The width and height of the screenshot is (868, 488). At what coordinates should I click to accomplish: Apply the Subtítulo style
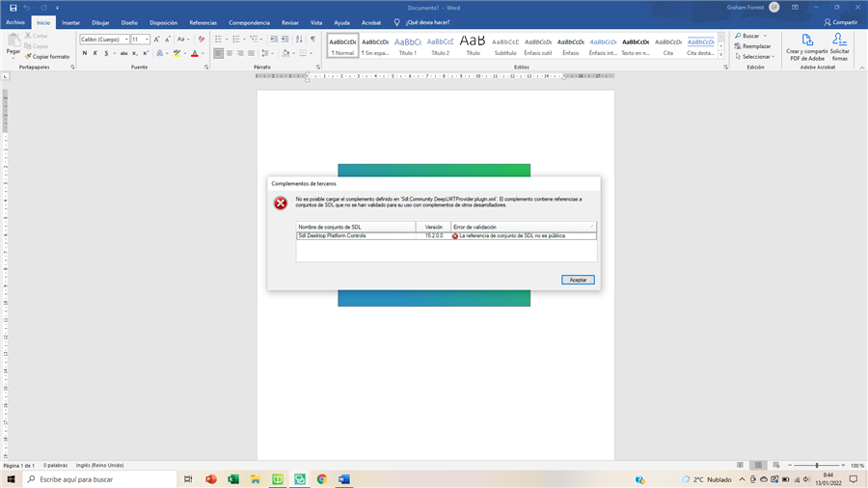pos(504,44)
